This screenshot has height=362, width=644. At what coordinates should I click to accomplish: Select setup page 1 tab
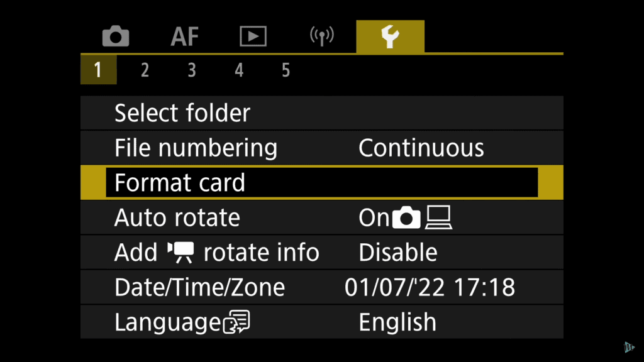[99, 70]
